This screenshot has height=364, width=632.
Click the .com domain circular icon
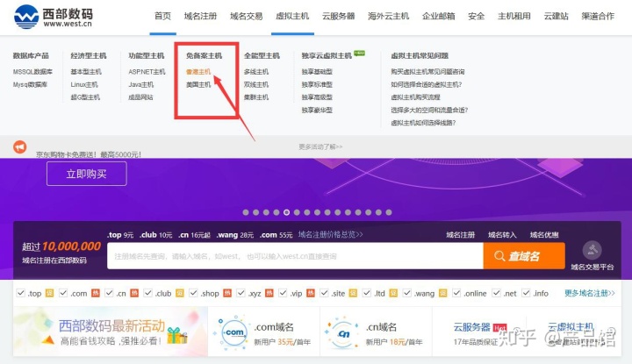pyautogui.click(x=234, y=332)
